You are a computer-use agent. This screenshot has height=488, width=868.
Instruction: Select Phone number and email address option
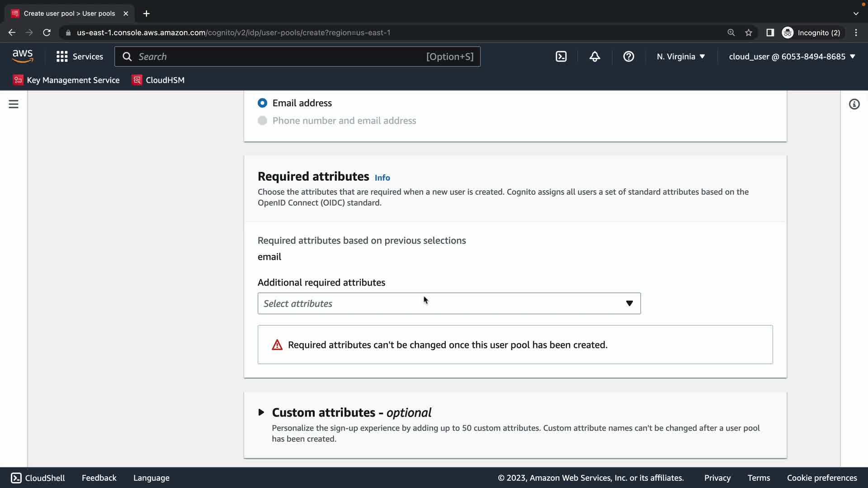point(262,121)
